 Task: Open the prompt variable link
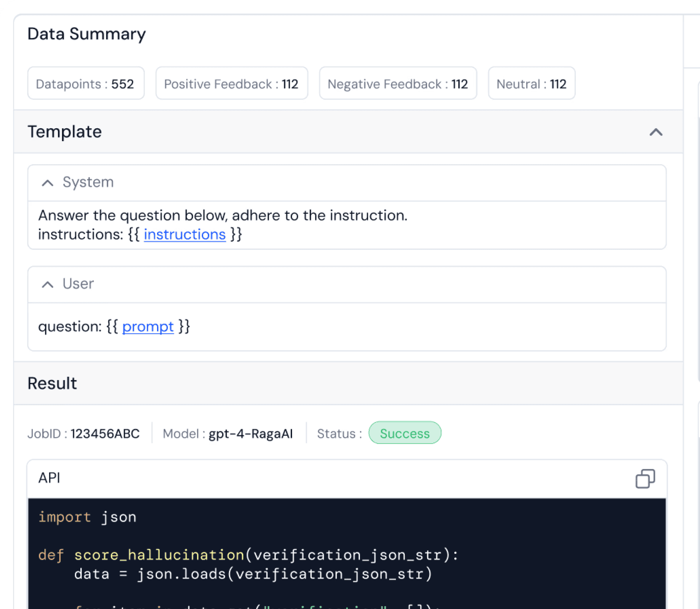click(148, 327)
